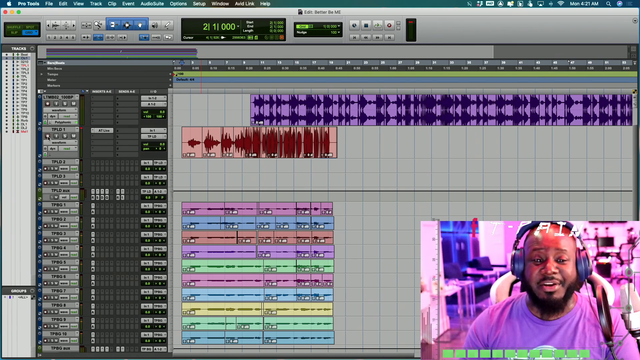640x360 pixels.
Task: Solo the TPLD 1 track
Action: [65, 136]
